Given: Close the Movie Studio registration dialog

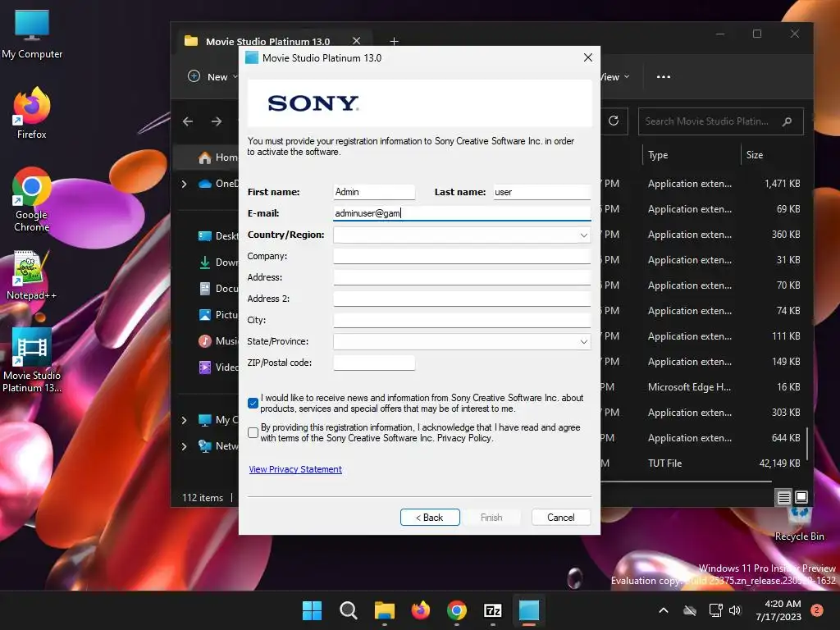Looking at the screenshot, I should (587, 58).
